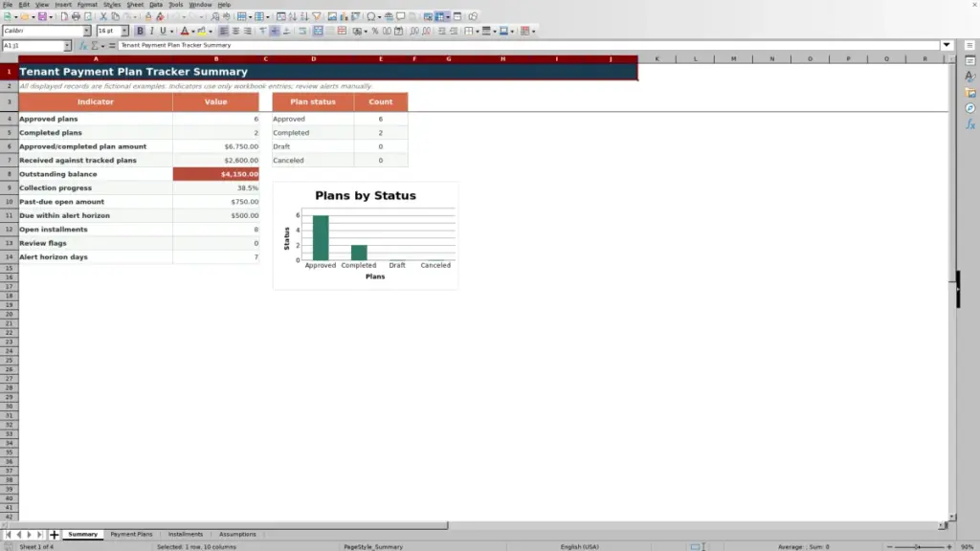Click Format as Percent icon

(x=375, y=31)
